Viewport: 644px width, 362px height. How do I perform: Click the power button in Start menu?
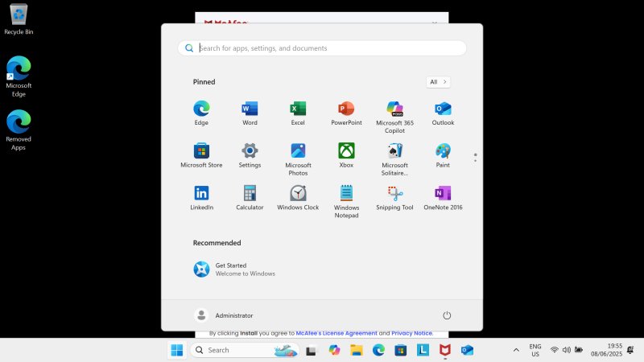pyautogui.click(x=447, y=315)
